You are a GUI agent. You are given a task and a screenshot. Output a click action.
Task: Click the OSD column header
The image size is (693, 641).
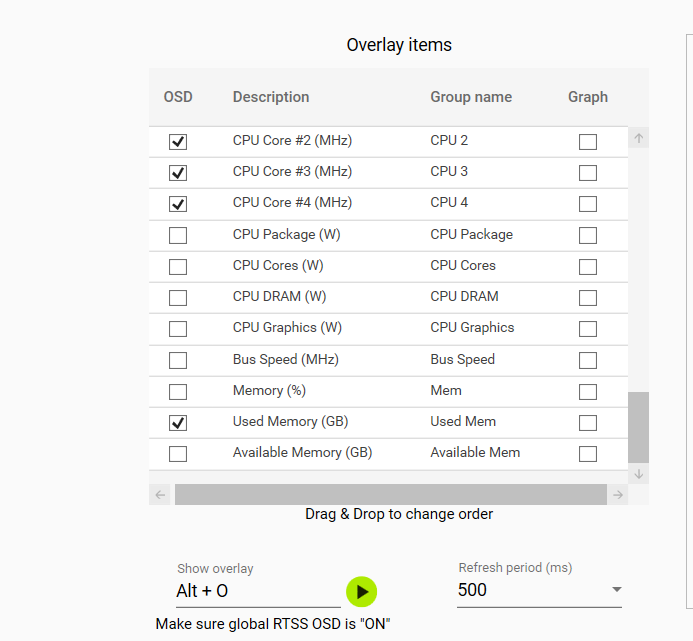(178, 97)
